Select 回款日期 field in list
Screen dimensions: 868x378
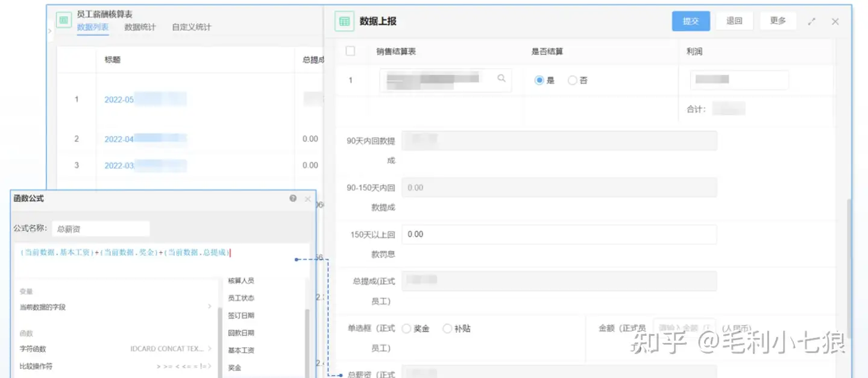click(241, 333)
